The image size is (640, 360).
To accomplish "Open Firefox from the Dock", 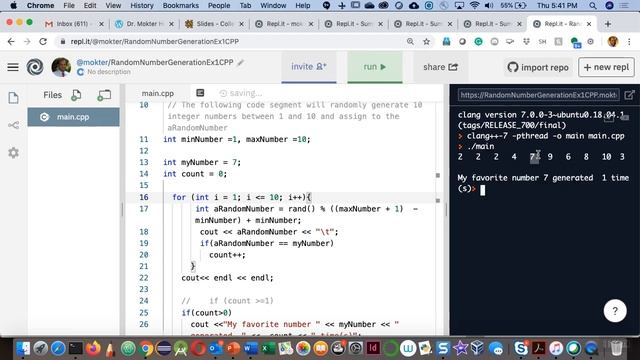I will tap(93, 348).
